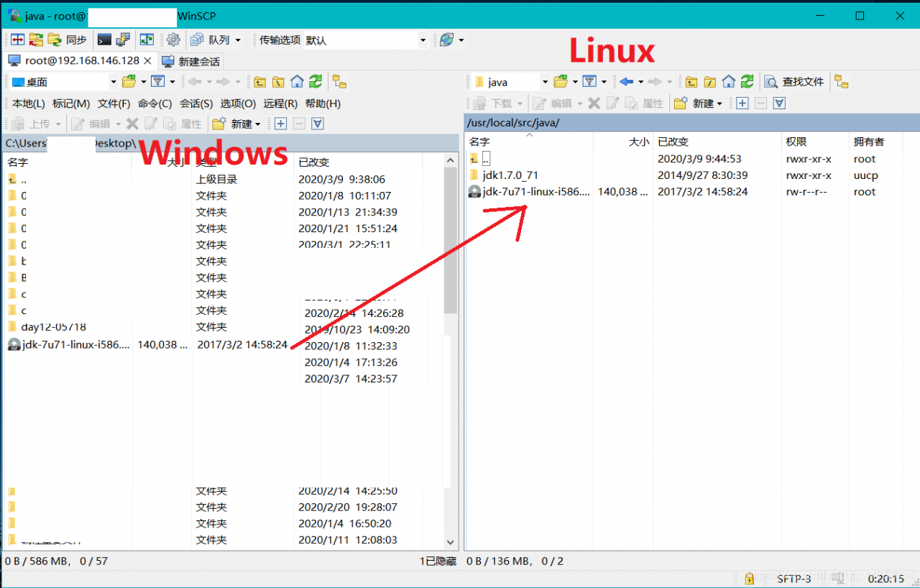The image size is (920, 588).
Task: Go to the remote root directory icon
Action: point(710,82)
